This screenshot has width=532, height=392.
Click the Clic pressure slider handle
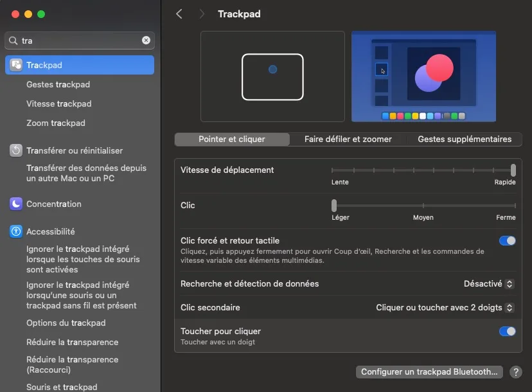click(x=334, y=206)
